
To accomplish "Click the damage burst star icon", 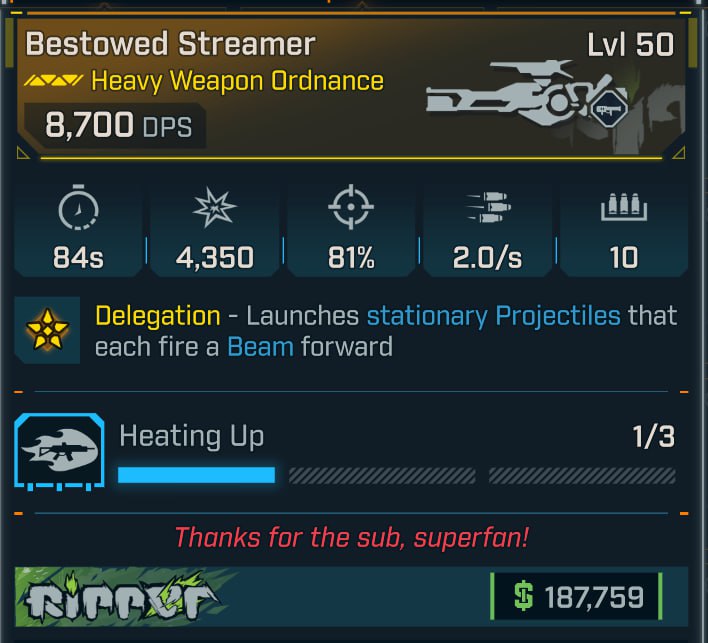I will pyautogui.click(x=214, y=207).
